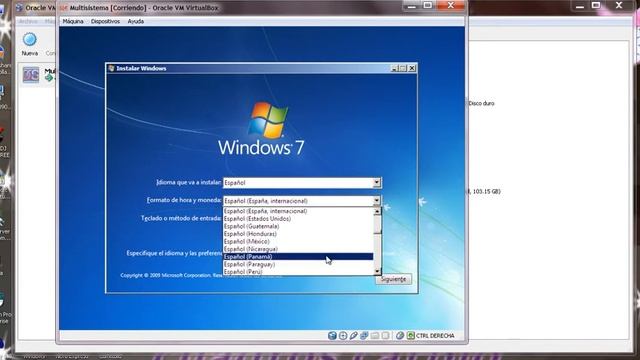Select the VM thumbnail in VirtualBox Manager list
The height and width of the screenshot is (360, 640).
click(x=31, y=75)
